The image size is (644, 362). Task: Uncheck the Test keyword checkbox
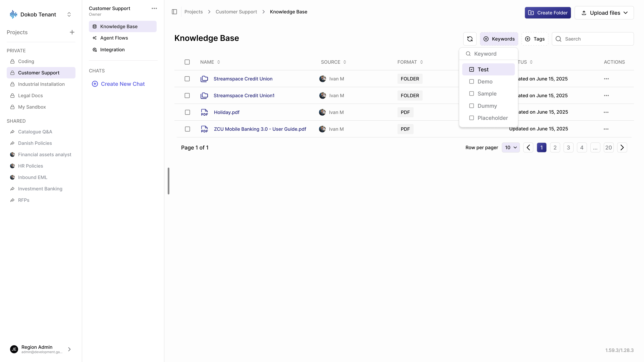pyautogui.click(x=471, y=69)
